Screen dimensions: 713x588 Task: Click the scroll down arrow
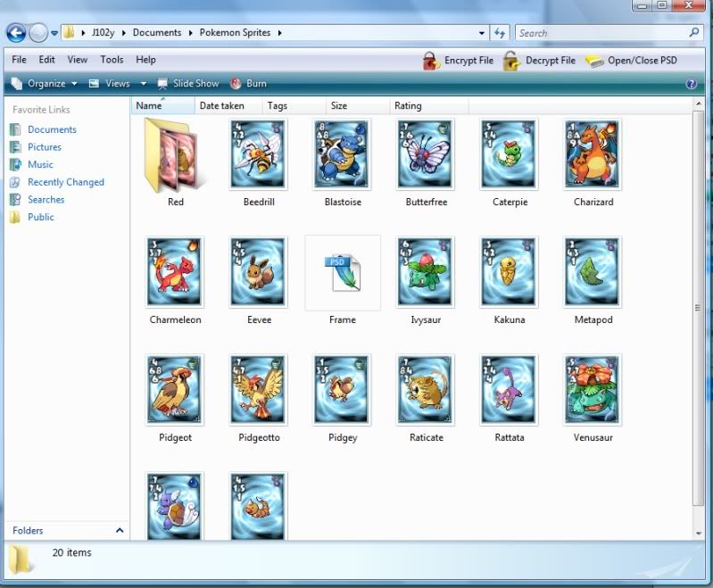[698, 534]
